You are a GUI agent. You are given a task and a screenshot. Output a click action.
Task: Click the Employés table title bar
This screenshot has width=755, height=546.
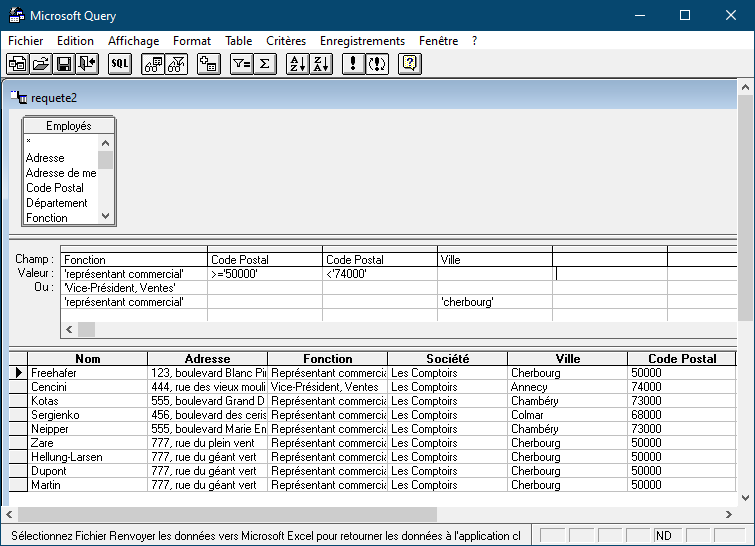click(68, 126)
